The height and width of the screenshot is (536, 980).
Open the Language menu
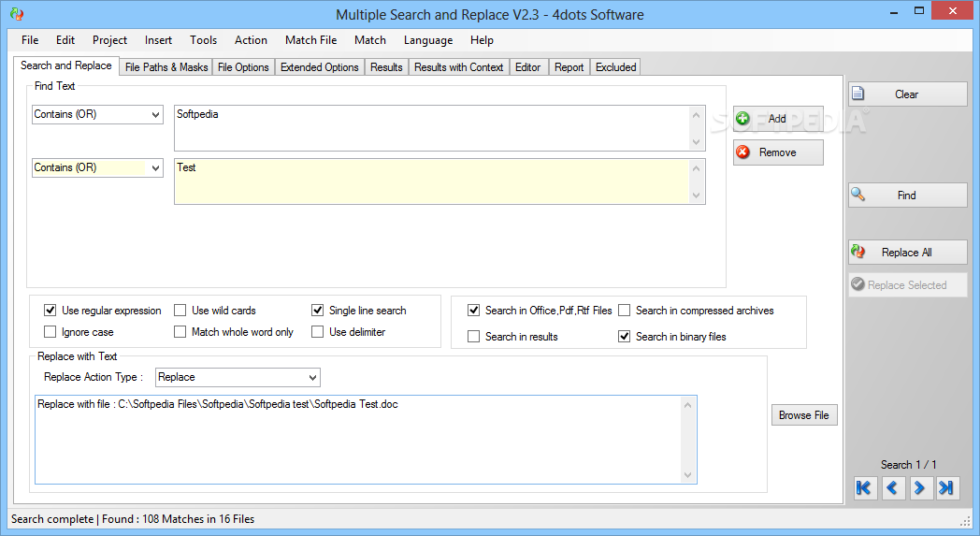[428, 40]
